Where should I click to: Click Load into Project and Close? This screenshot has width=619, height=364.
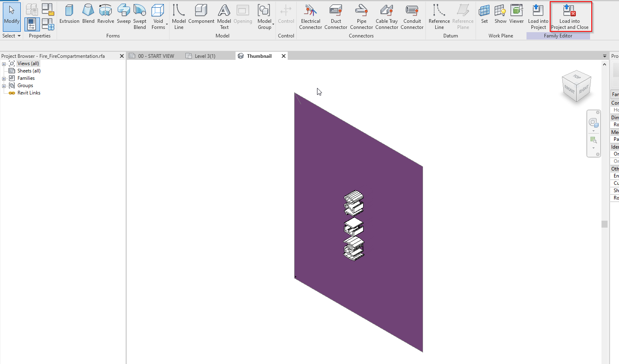pyautogui.click(x=570, y=17)
